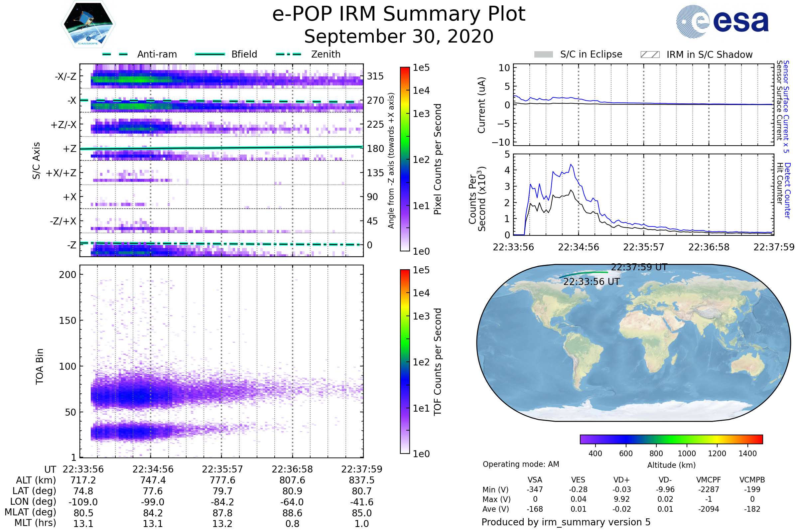Viewport: 798px width, 532px height.
Task: Click the 22:33:56 UT map start label
Action: coord(592,282)
